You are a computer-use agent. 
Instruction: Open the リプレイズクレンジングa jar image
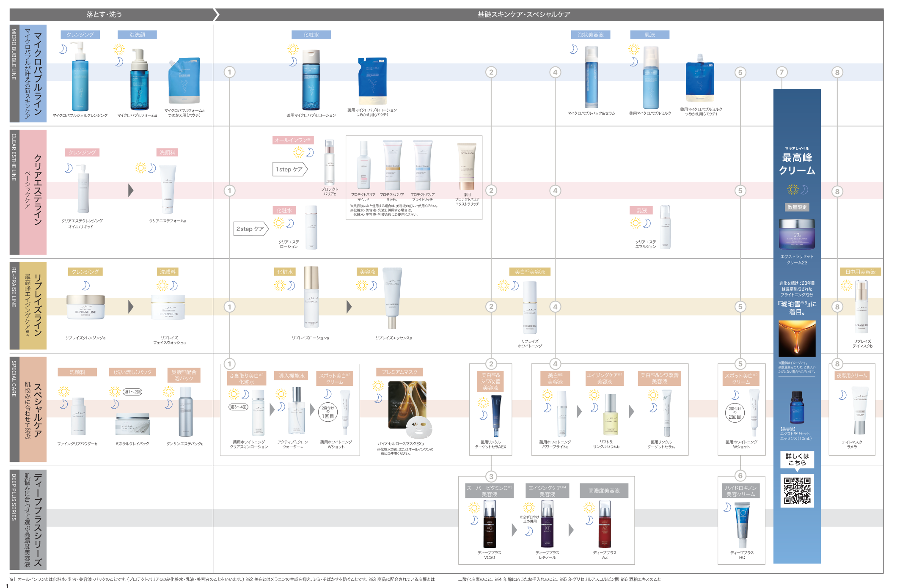85,307
